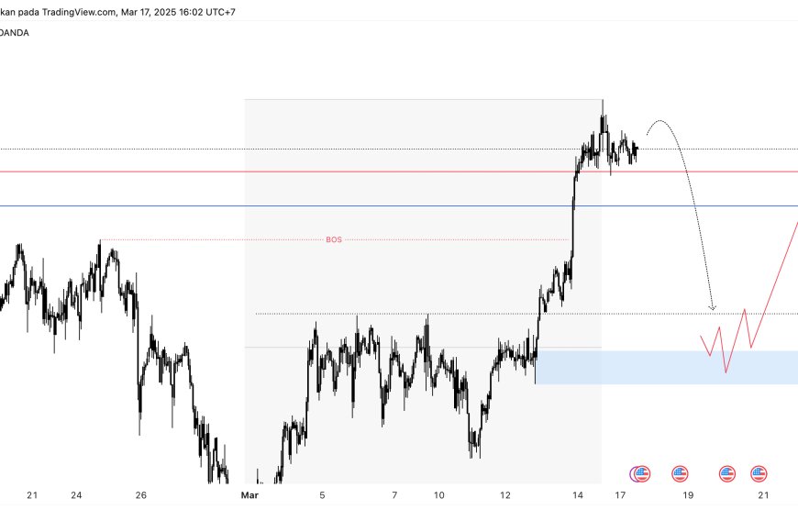798x532 pixels.
Task: Select the red BOS label on the chart
Action: point(334,239)
